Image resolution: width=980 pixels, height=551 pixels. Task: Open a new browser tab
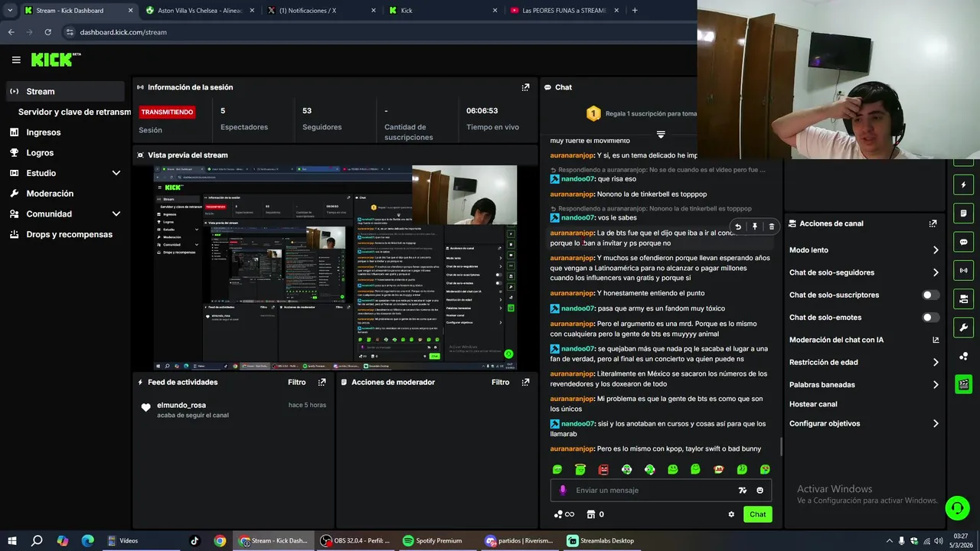(x=635, y=11)
